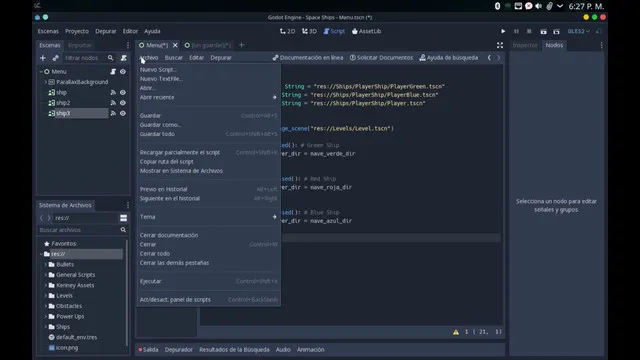
Task: Add new scene tab with plus
Action: pos(242,45)
